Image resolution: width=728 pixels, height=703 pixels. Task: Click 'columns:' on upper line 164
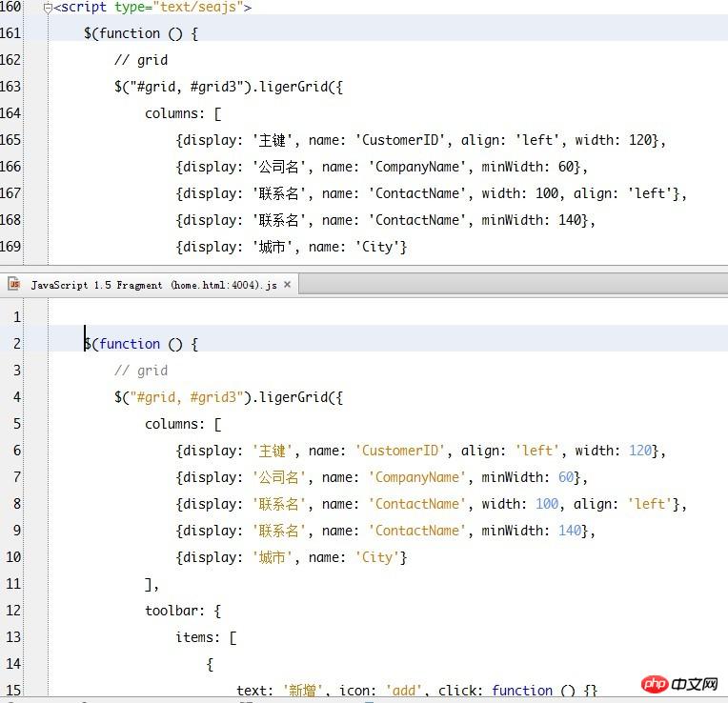tap(174, 113)
